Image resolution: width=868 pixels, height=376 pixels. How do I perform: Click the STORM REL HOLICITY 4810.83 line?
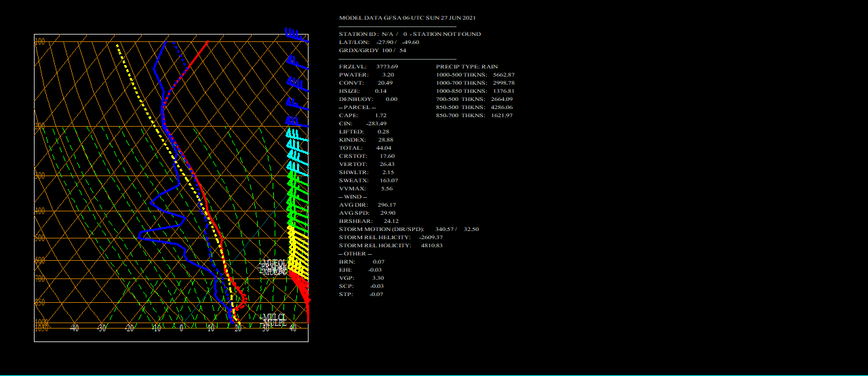pyautogui.click(x=390, y=245)
